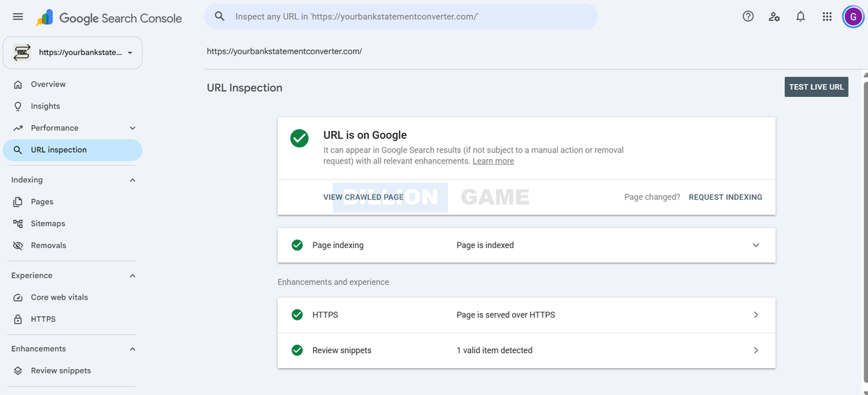
Task: Click the Overview home icon
Action: coord(18,85)
